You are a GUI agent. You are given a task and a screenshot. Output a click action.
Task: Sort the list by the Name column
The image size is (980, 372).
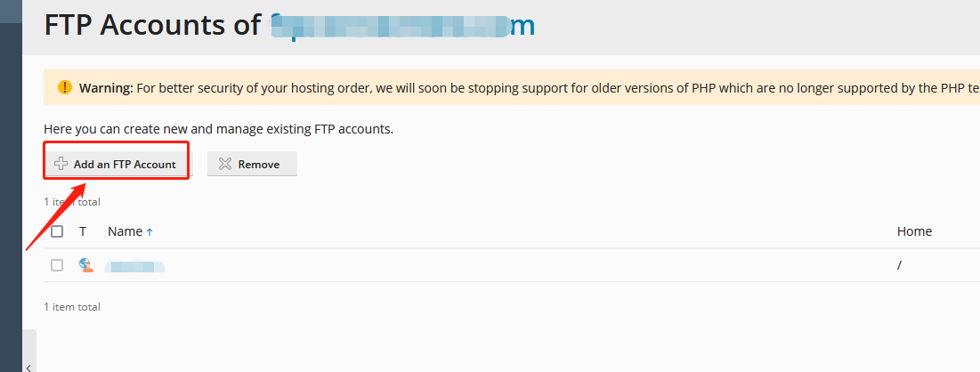point(125,231)
